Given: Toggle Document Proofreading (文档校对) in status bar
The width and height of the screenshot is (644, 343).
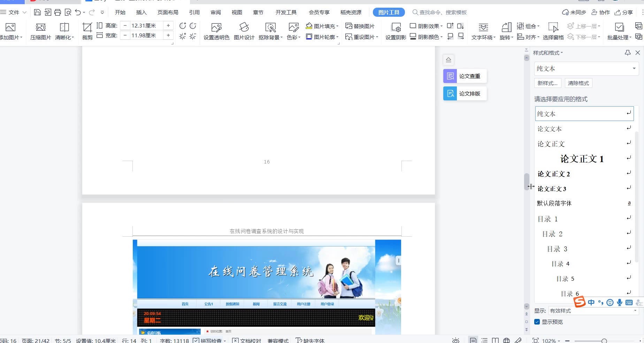Looking at the screenshot, I should (247, 341).
